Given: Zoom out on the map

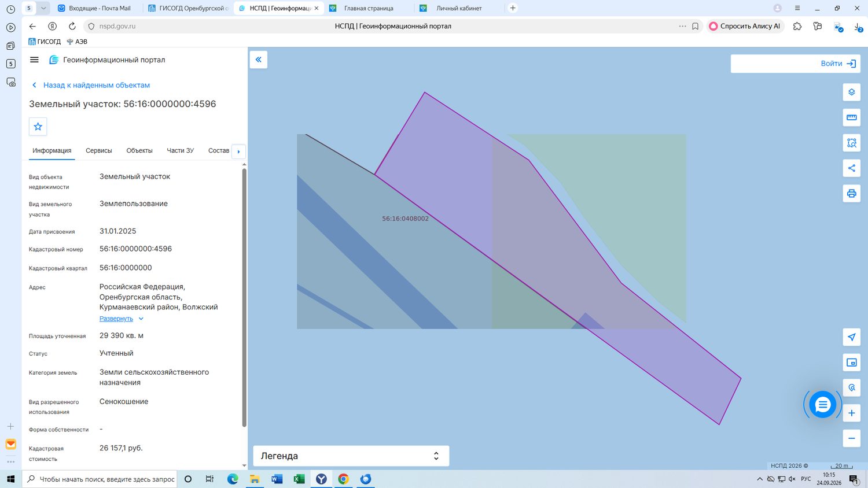Looking at the screenshot, I should click(851, 438).
